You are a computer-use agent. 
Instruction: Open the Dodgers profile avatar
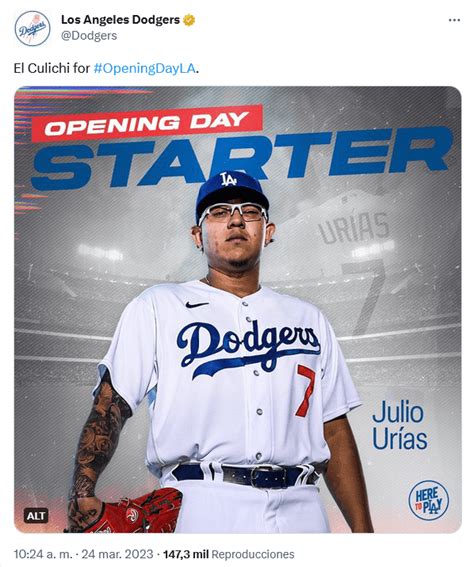pyautogui.click(x=33, y=28)
